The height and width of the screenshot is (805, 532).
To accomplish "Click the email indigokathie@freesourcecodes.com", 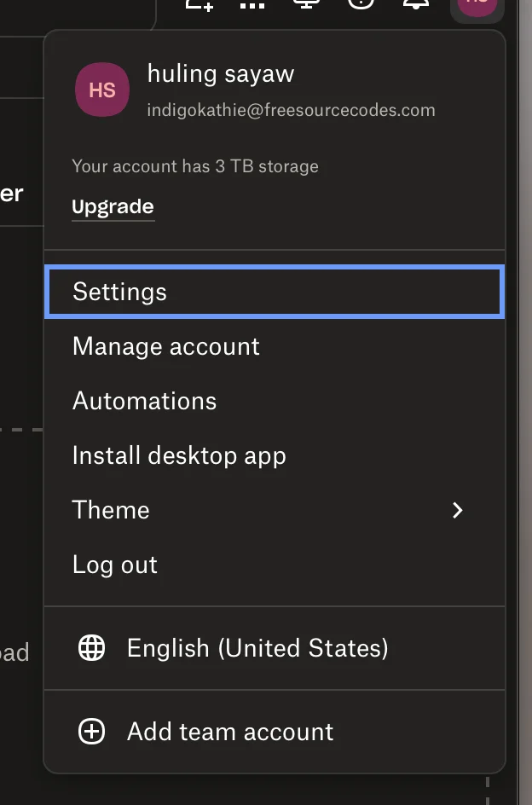I will 292,110.
